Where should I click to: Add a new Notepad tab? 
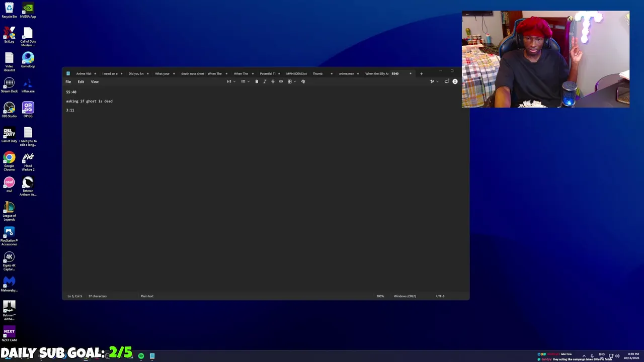point(422,73)
